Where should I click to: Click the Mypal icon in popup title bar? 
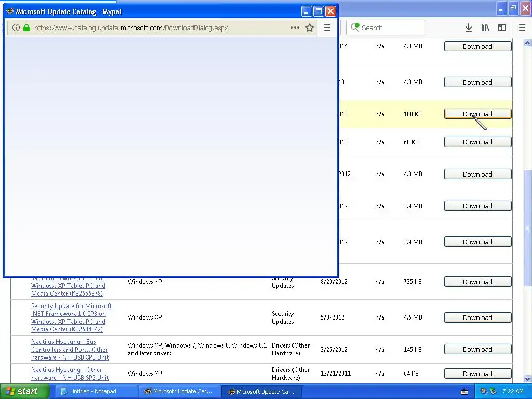tap(10, 11)
